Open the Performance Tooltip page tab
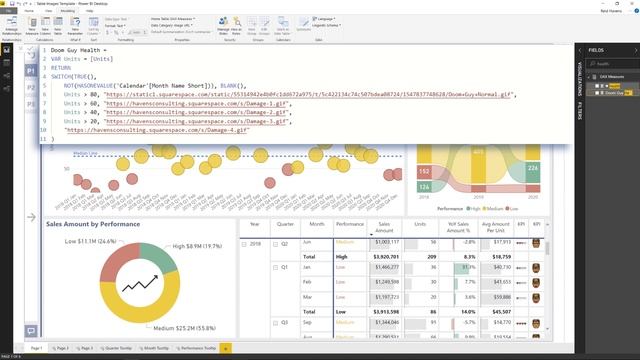Image resolution: width=640 pixels, height=360 pixels. click(196, 348)
